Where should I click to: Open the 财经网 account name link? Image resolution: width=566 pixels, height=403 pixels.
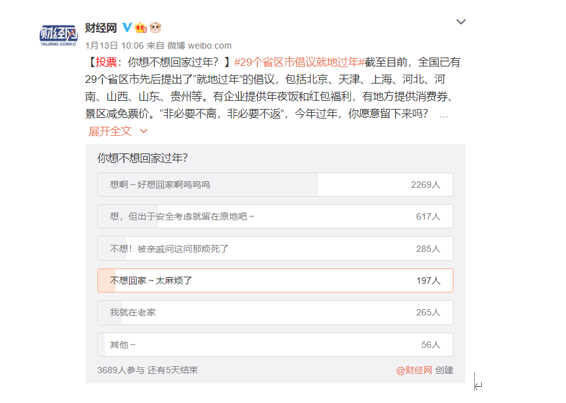[101, 27]
